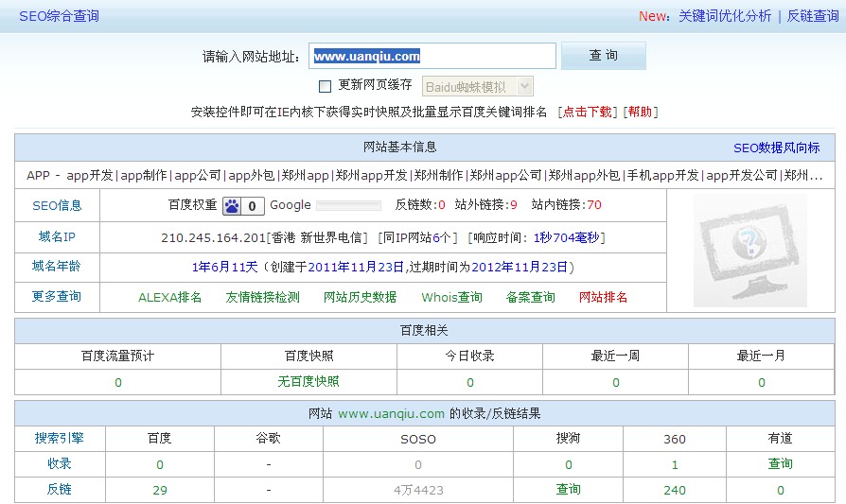Click the 查询 search button
This screenshot has height=504, width=846.
(x=603, y=56)
